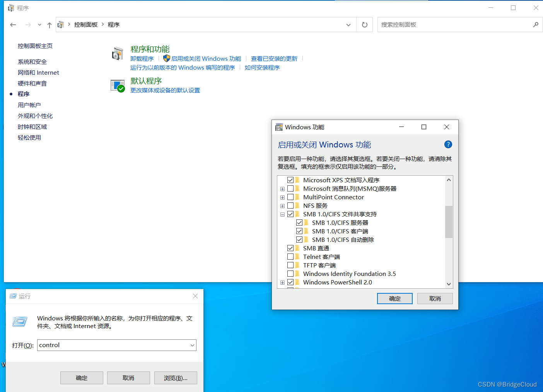The image size is (543, 392).
Task: Collapse SMB 1.0/CIFS 文件共享支持 node
Action: pos(282,214)
